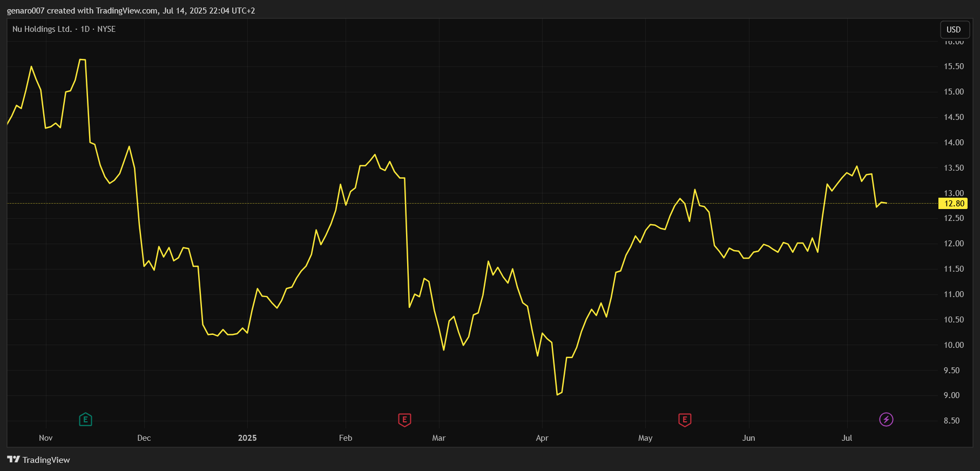Click the Nov label on time axis
980x471 pixels.
[x=46, y=438]
